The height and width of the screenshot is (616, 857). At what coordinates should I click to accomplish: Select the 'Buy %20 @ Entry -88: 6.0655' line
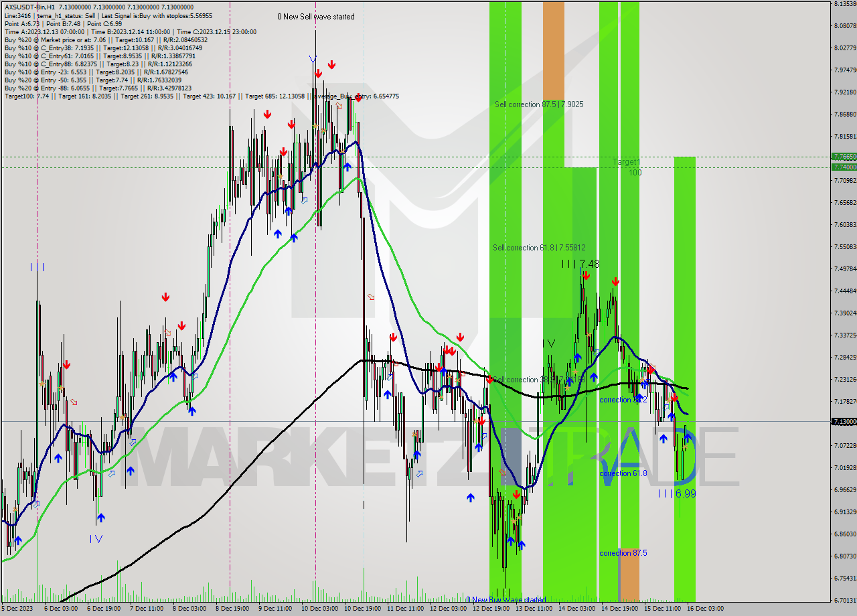98,88
